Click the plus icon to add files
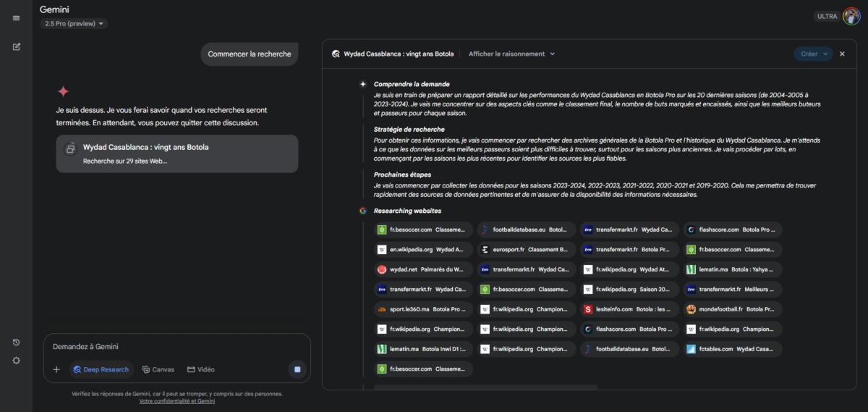This screenshot has width=868, height=412. tap(56, 369)
